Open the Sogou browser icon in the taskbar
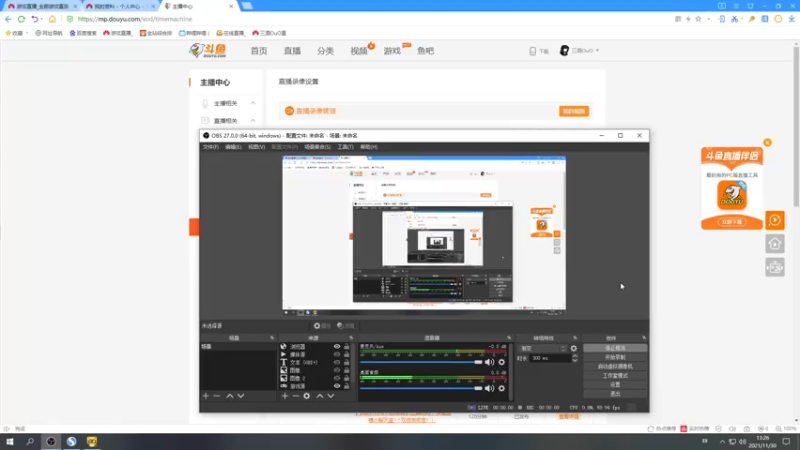 pyautogui.click(x=71, y=441)
